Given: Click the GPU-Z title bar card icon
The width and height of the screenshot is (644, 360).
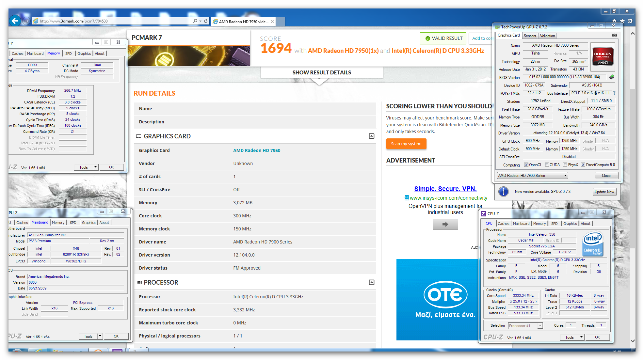Looking at the screenshot, I should tap(497, 27).
